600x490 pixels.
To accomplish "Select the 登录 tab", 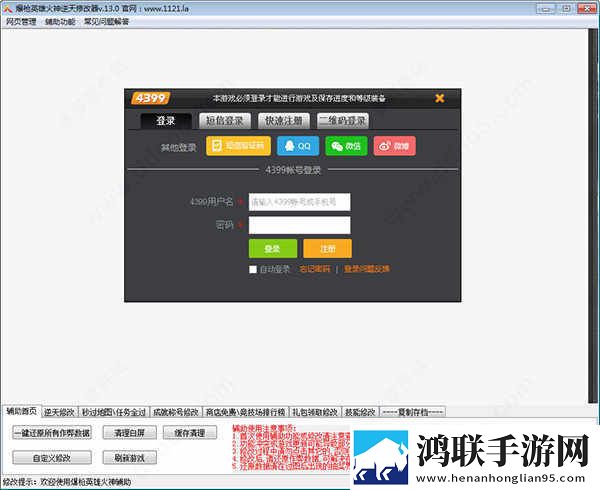I will click(x=166, y=121).
